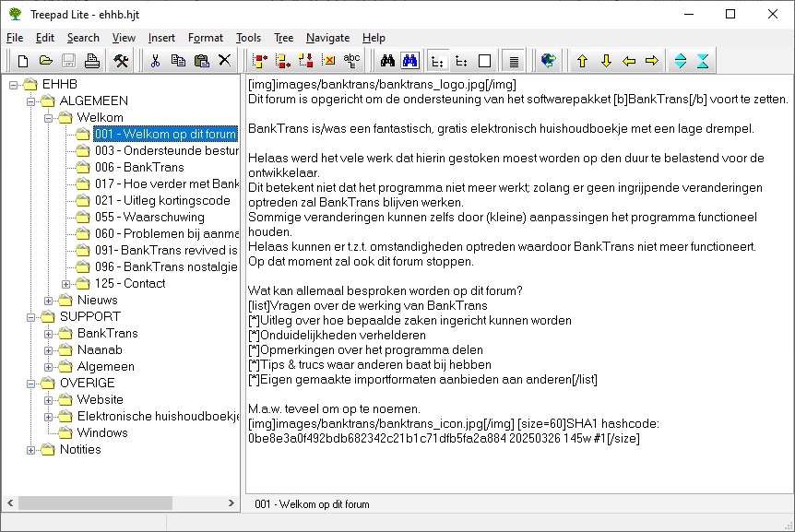Toggle the word wrap lines button

point(515,61)
